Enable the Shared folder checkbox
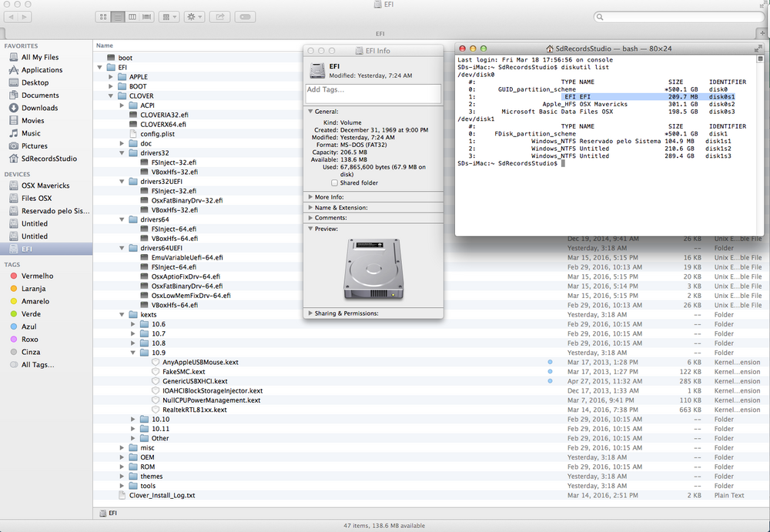The height and width of the screenshot is (532, 770). (333, 183)
